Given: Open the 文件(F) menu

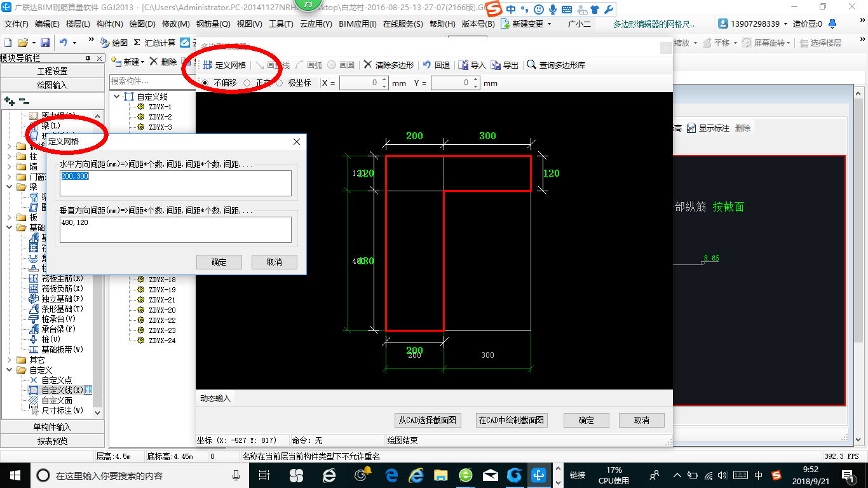Looking at the screenshot, I should 17,24.
